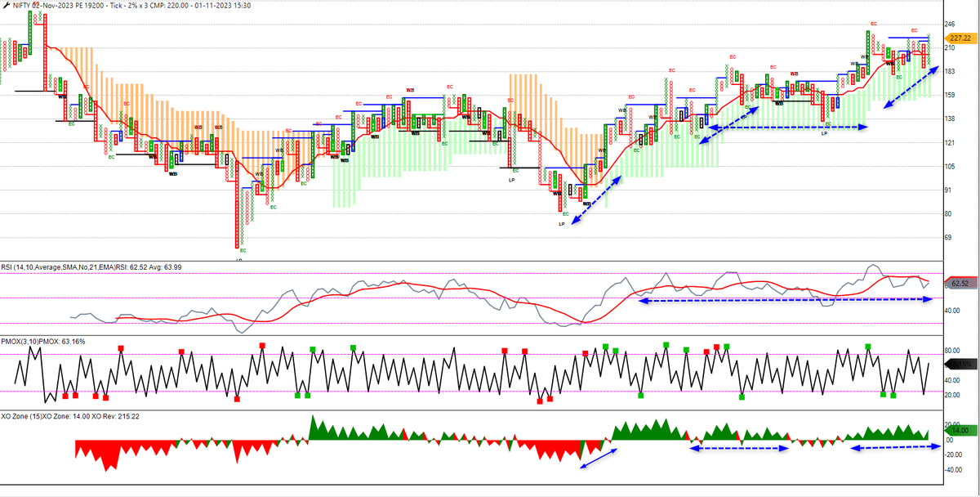980x497 pixels.
Task: Click the 69 price axis label
Action: click(948, 238)
